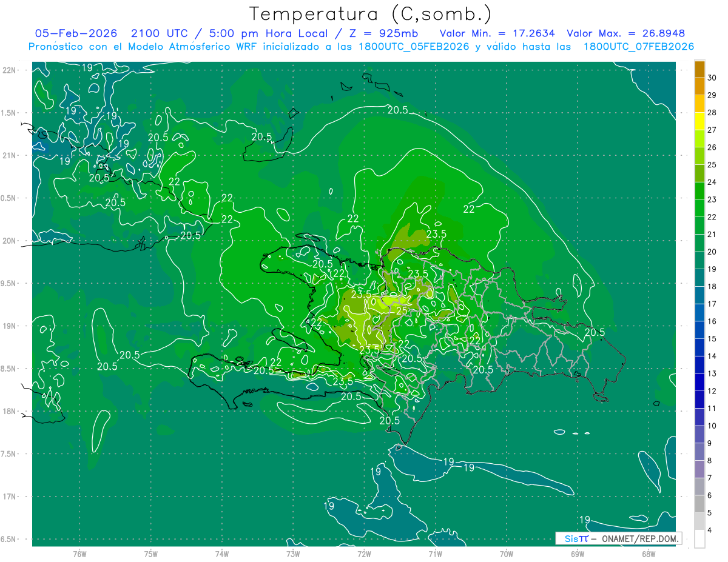Image resolution: width=728 pixels, height=562 pixels.
Task: Click the brown swatch above 30 on color scale
Action: (x=699, y=69)
